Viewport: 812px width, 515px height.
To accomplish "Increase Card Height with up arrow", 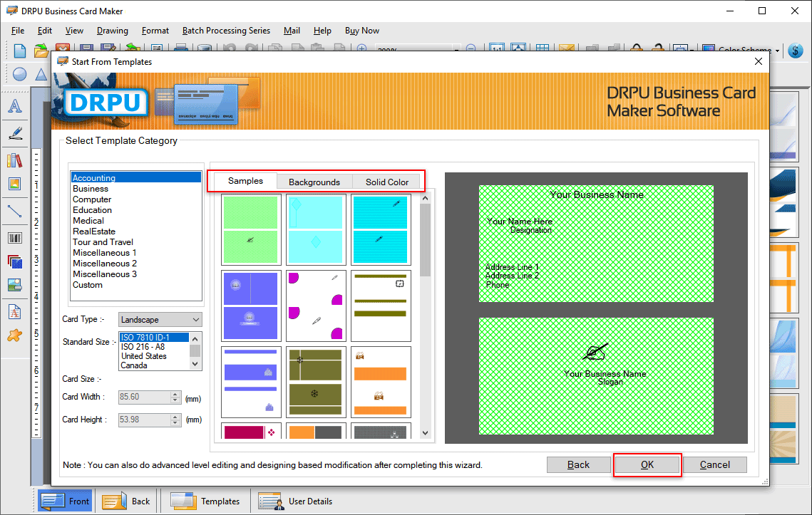I will click(175, 417).
